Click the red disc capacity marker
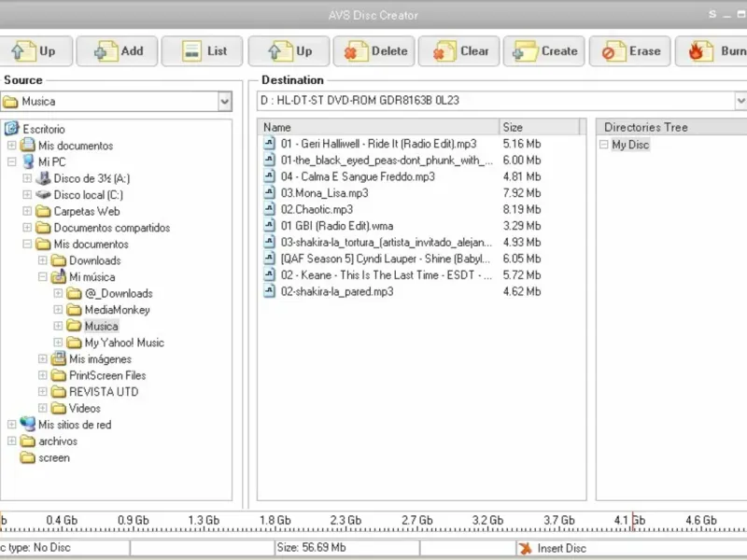The width and height of the screenshot is (747, 560). (x=633, y=522)
